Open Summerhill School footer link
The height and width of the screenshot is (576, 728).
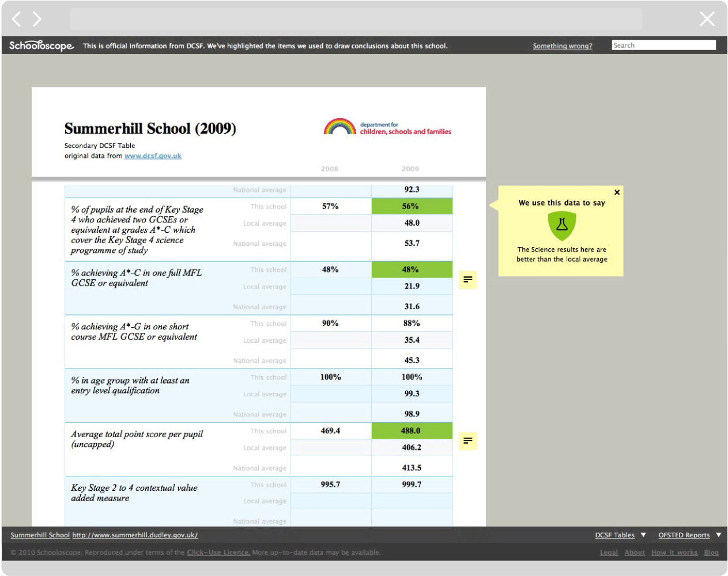(x=40, y=535)
